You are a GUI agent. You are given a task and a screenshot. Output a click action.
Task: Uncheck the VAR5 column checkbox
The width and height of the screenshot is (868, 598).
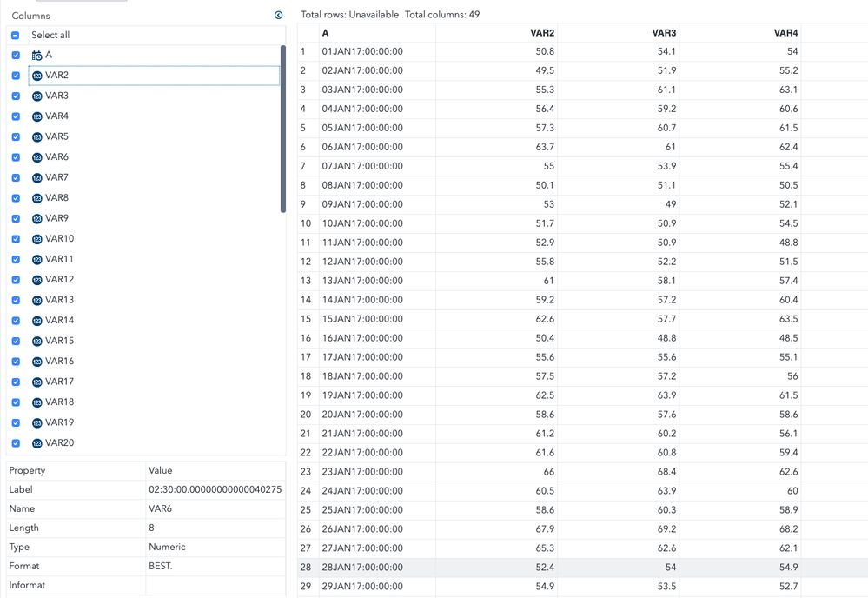pyautogui.click(x=16, y=137)
